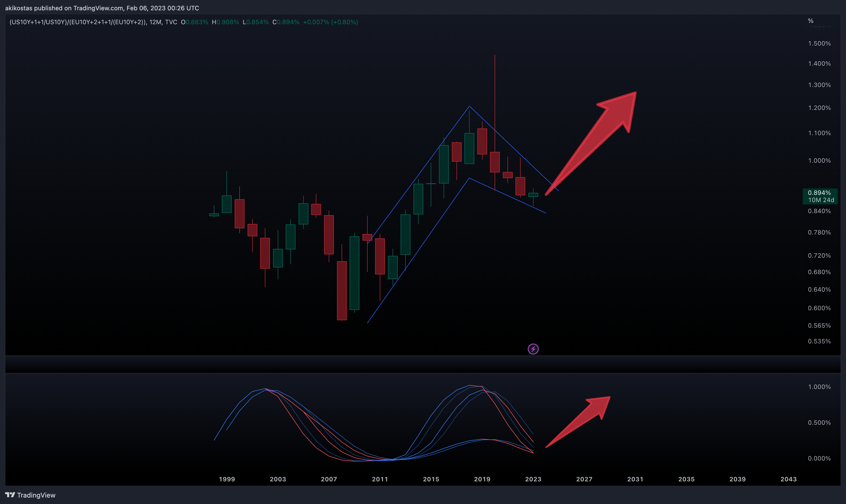Screen dimensions: 846x504
Task: Click the 2003 year label on time axis
Action: click(x=278, y=479)
